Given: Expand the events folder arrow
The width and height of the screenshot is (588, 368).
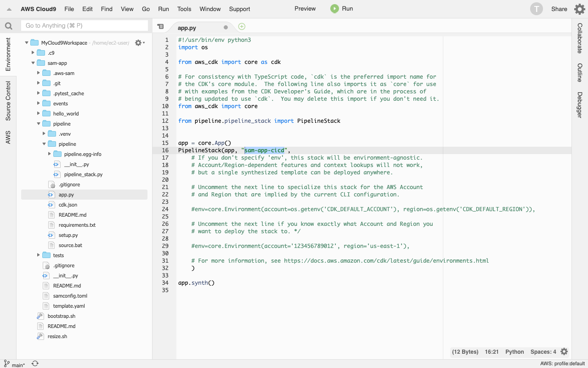Looking at the screenshot, I should pos(39,103).
